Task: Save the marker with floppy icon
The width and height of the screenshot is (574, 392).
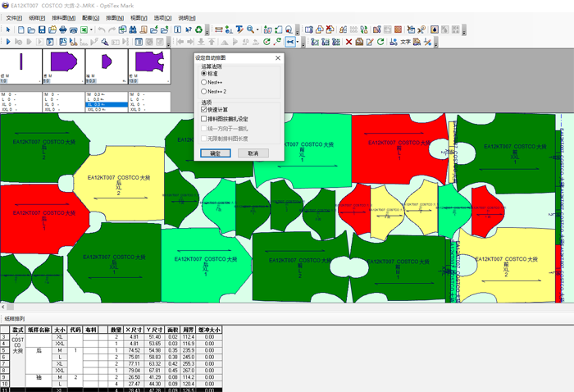Action: (x=42, y=30)
